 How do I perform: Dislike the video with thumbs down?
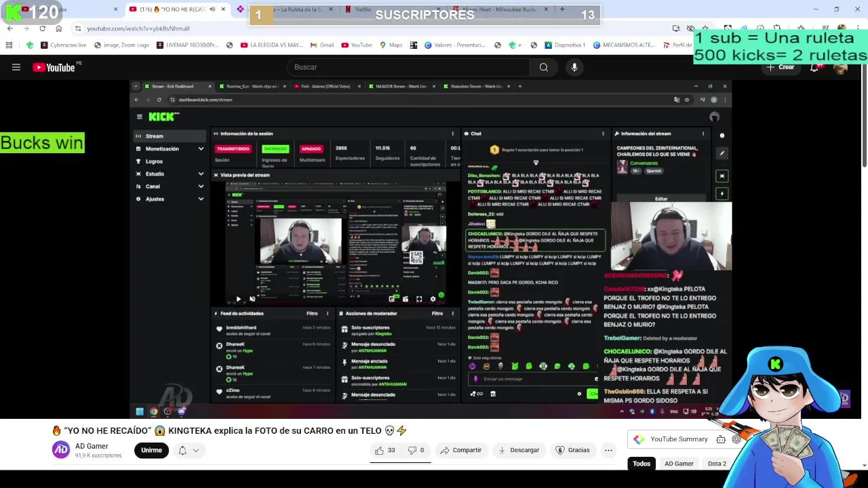click(416, 450)
